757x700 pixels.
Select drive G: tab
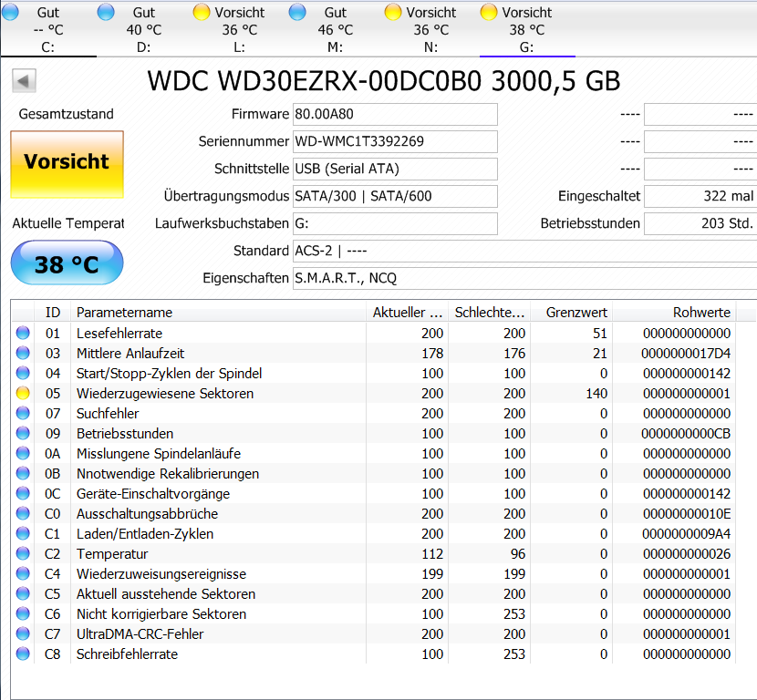[527, 29]
